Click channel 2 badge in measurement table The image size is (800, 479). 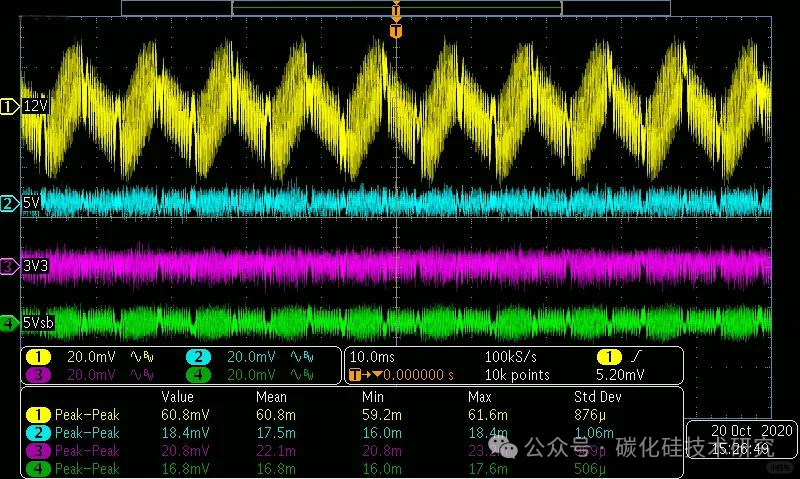(38, 433)
